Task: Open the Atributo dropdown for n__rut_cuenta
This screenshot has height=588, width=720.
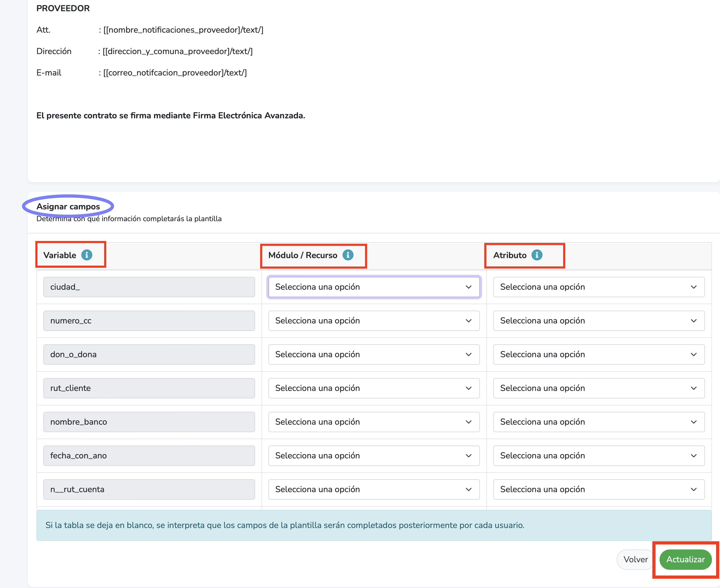Action: [599, 489]
